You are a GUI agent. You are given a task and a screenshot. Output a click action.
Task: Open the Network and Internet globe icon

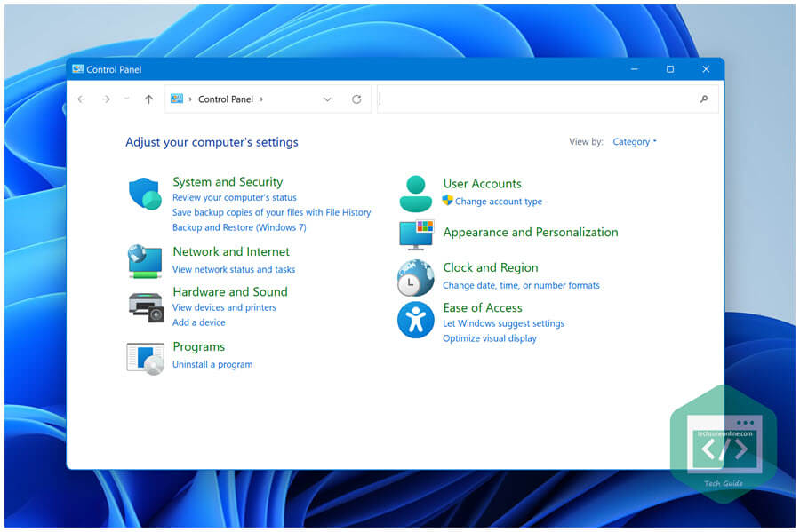145,261
